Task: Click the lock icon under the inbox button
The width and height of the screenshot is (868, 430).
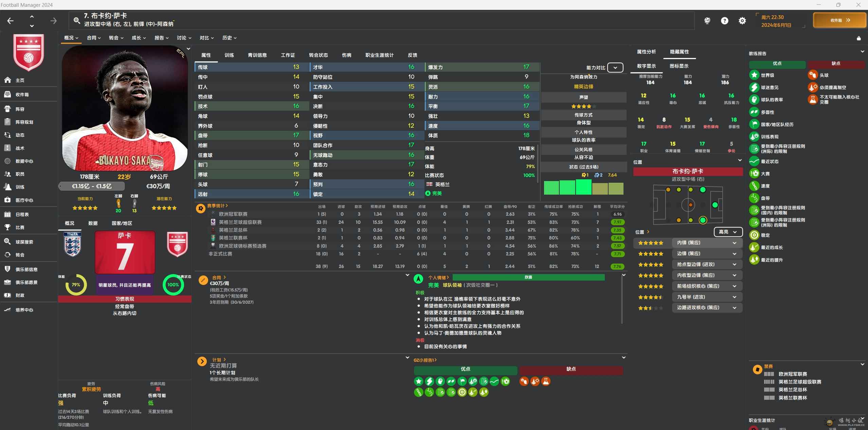Action: click(x=858, y=38)
